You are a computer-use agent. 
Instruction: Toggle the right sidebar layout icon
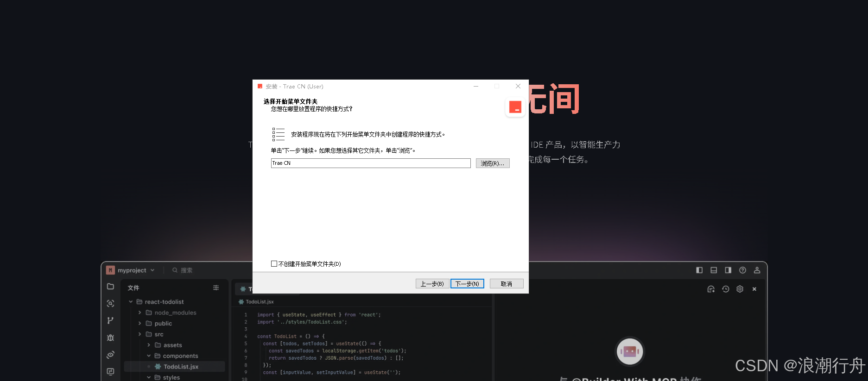(728, 270)
